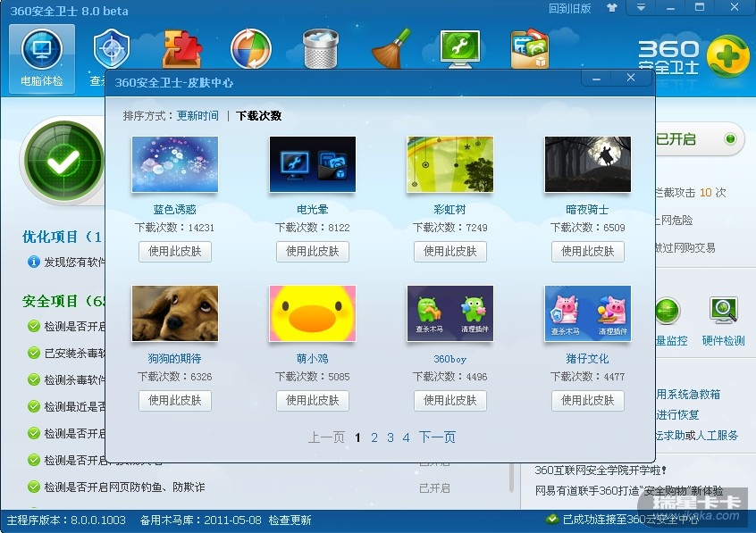This screenshot has height=533, width=756.
Task: Open the trash can junk cleanup icon
Action: coord(321,49)
